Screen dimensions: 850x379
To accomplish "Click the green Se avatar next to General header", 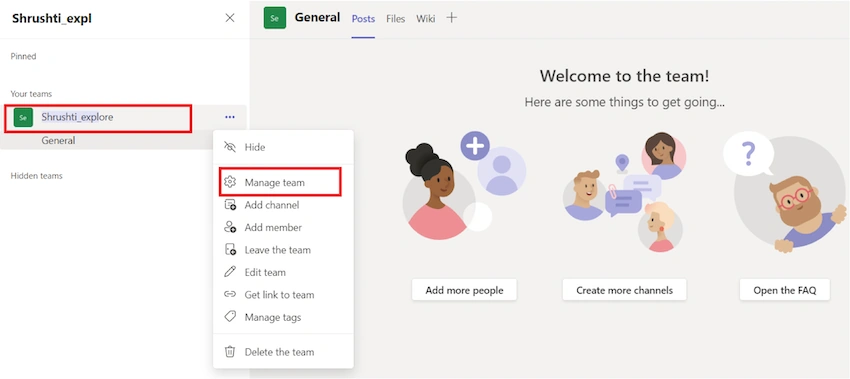I will [x=275, y=18].
